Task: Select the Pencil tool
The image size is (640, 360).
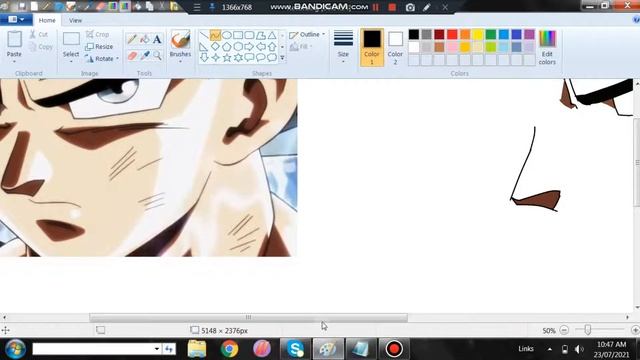Action: 131,39
